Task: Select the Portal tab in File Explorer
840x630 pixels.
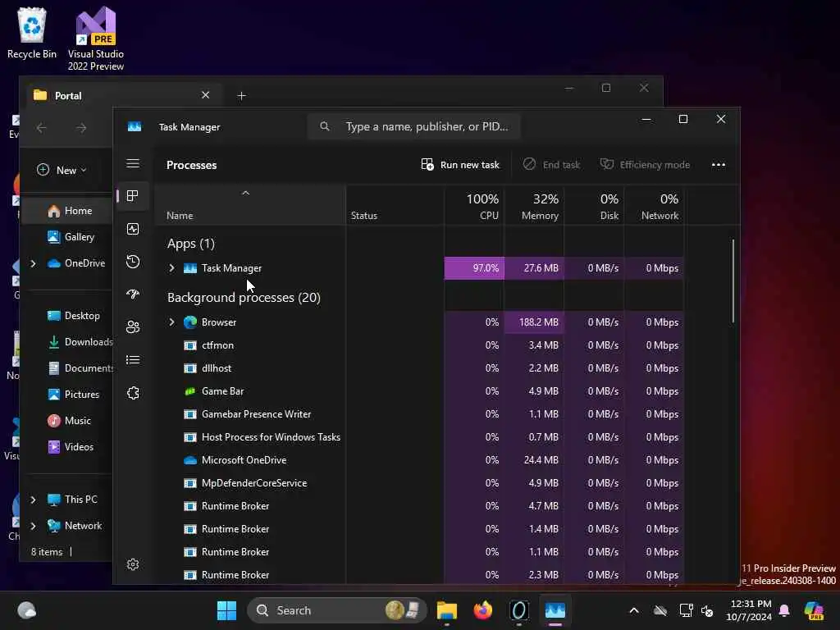Action: pyautogui.click(x=123, y=95)
